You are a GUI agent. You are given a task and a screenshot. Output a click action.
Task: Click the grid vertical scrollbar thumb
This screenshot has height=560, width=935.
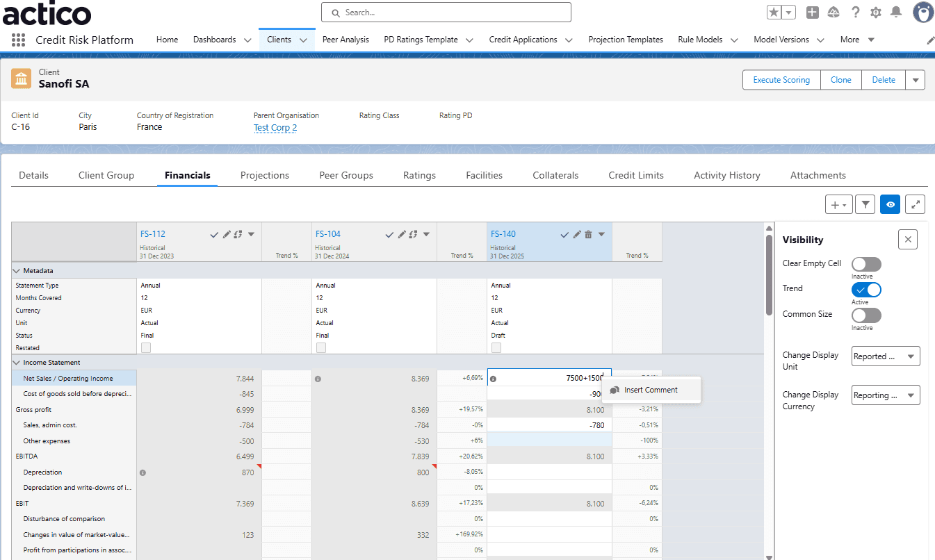(769, 274)
